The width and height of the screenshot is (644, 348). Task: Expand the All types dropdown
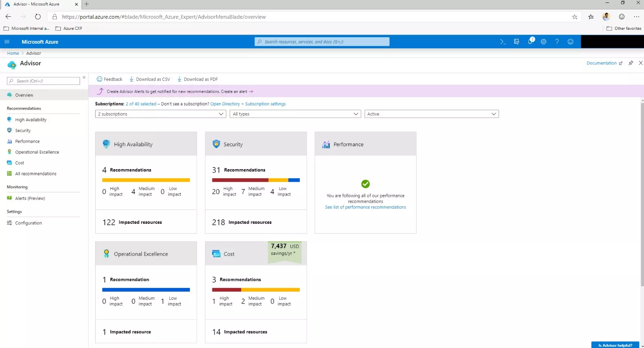[295, 114]
